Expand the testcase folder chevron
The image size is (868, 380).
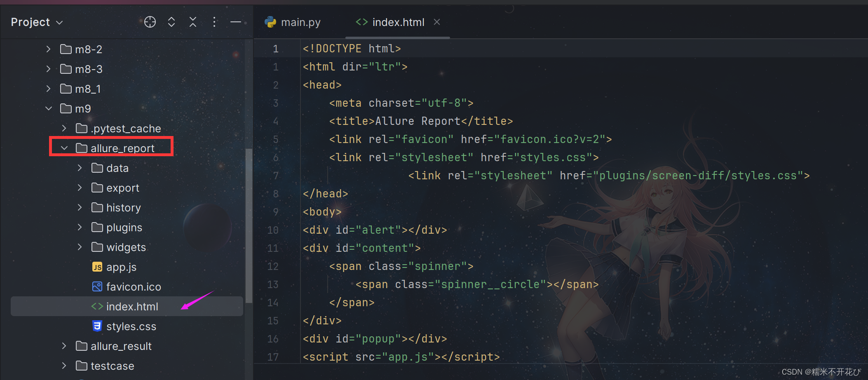pos(64,366)
